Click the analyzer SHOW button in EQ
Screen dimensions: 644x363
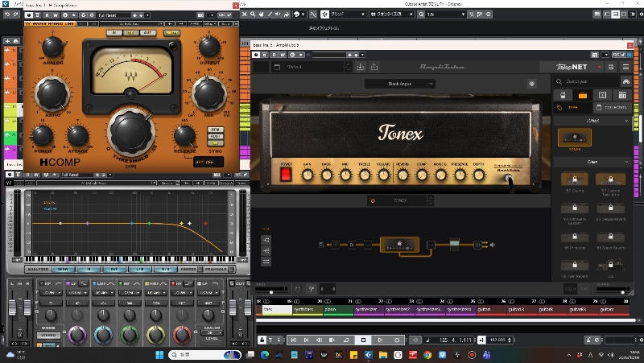(63, 270)
